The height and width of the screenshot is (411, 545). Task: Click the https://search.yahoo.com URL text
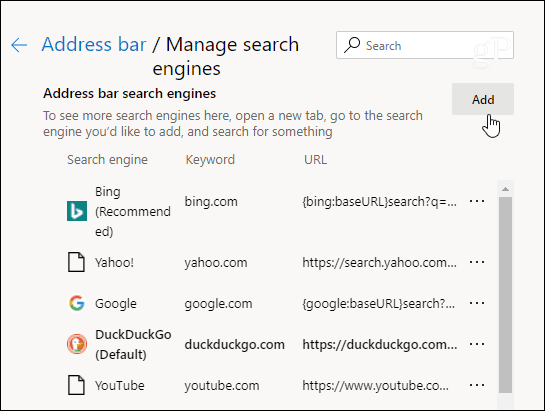(x=380, y=263)
